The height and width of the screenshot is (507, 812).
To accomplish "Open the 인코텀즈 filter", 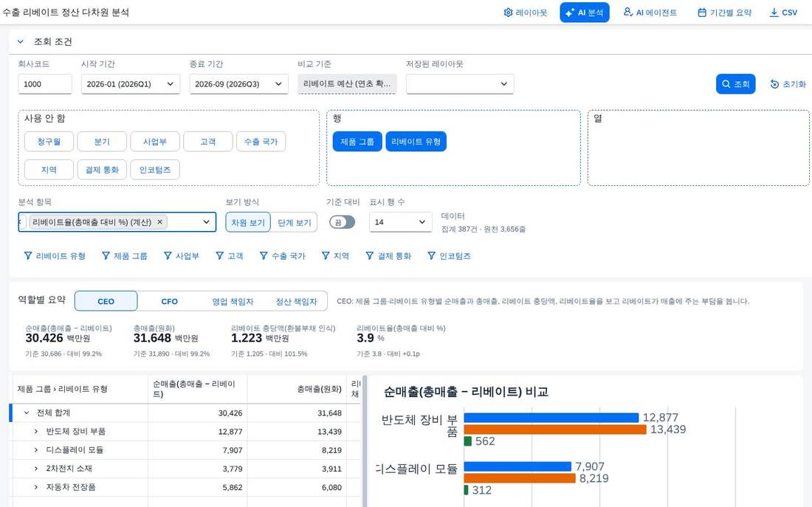I will click(449, 256).
